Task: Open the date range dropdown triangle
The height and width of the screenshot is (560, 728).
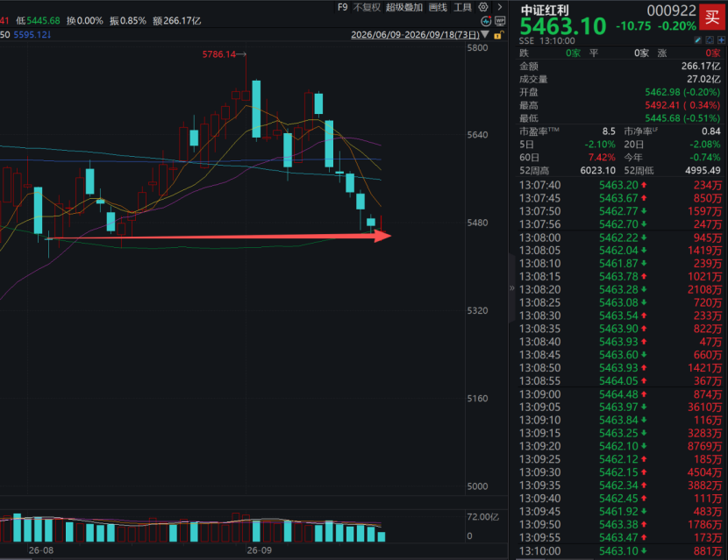Action: [485, 34]
